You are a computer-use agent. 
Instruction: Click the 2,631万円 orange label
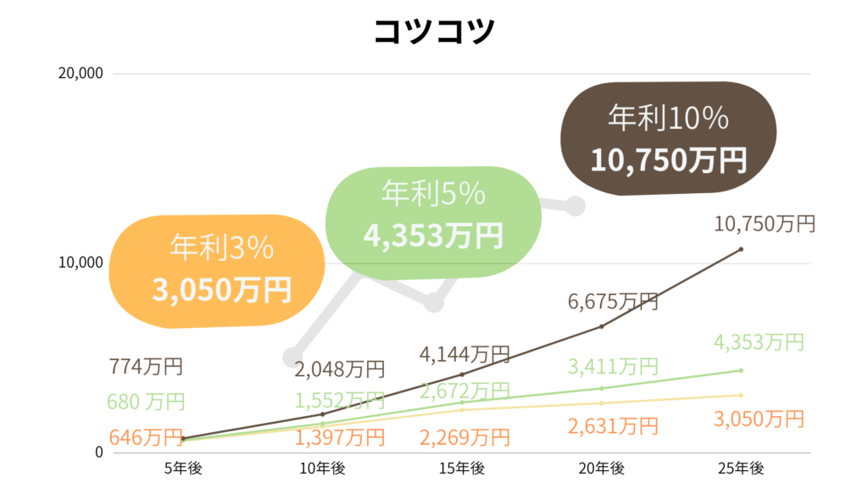tap(613, 427)
